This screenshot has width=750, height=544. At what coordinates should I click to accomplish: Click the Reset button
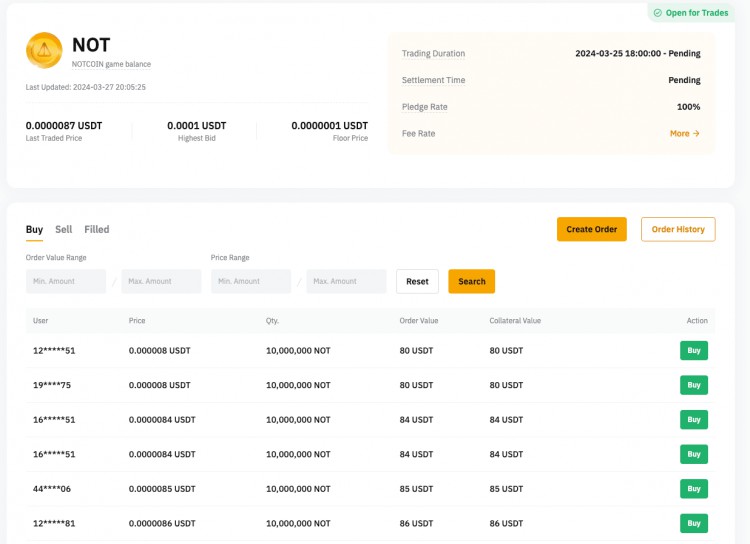click(417, 281)
